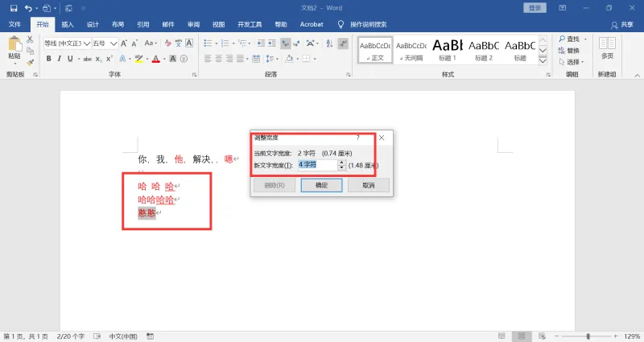Open the phonetic guide icon
Screen dimensions: 644x342
(178, 43)
